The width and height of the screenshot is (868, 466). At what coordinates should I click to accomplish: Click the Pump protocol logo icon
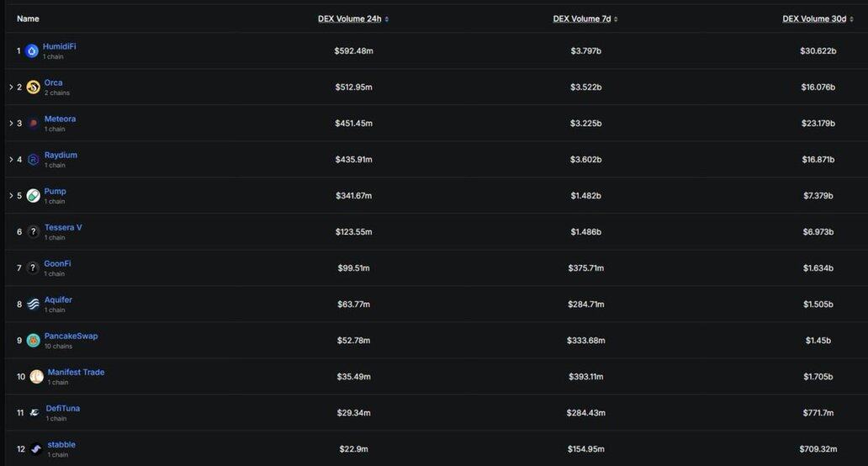pos(33,196)
